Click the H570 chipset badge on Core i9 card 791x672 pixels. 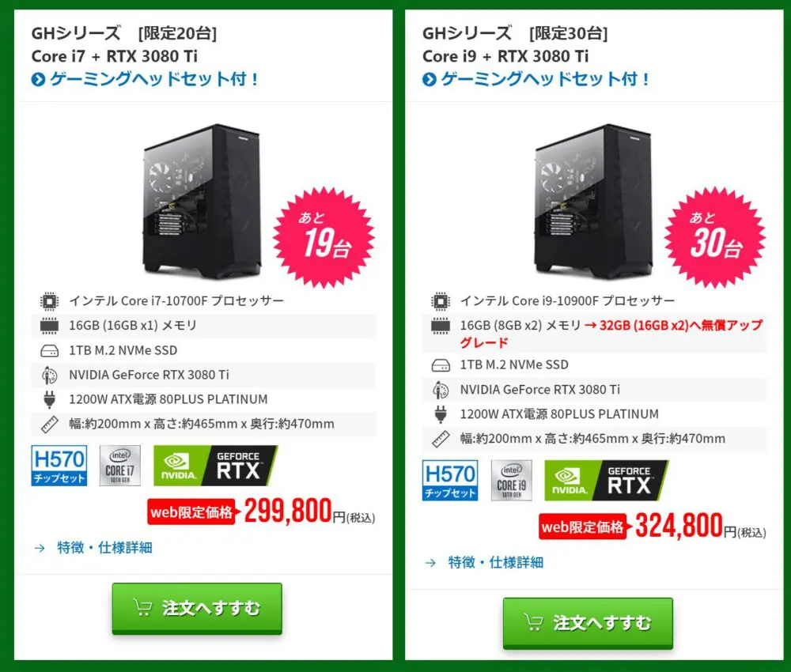(x=450, y=481)
